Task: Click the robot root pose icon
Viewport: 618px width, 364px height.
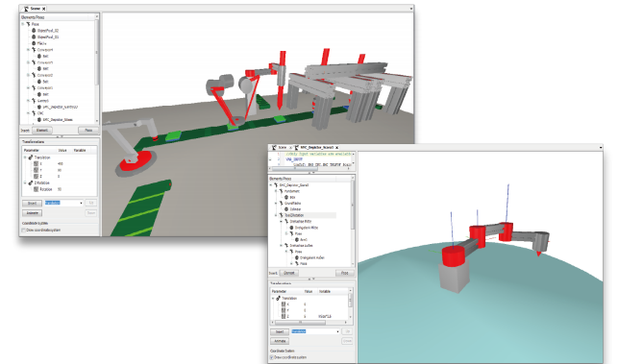Action: (276, 184)
